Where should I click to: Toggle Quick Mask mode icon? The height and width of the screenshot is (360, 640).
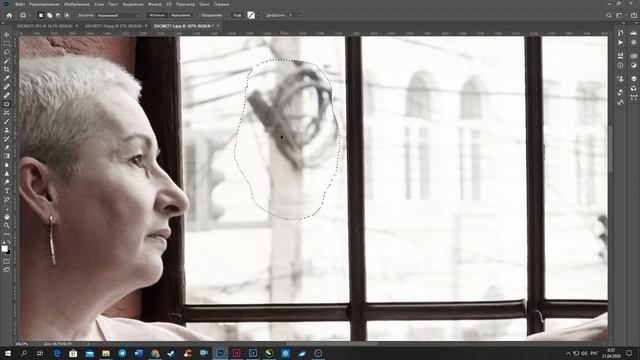[x=7, y=261]
